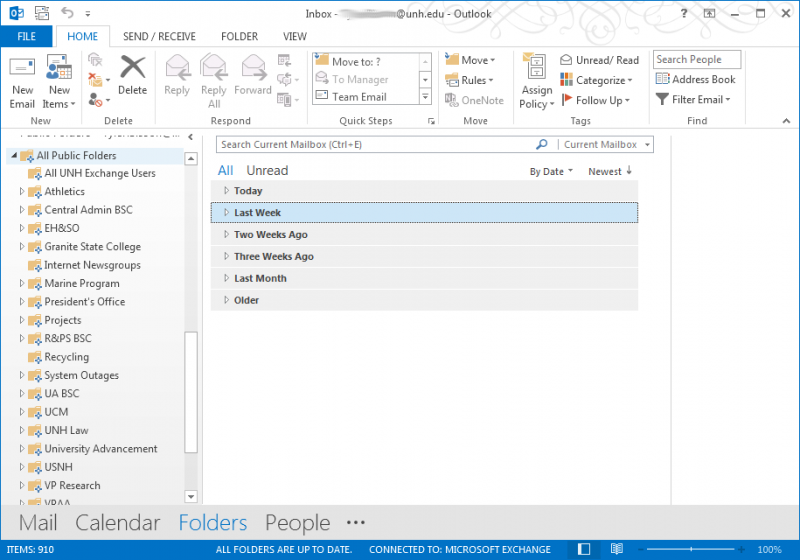Switch to Normal view in status bar
This screenshot has width=800, height=560.
[x=584, y=549]
